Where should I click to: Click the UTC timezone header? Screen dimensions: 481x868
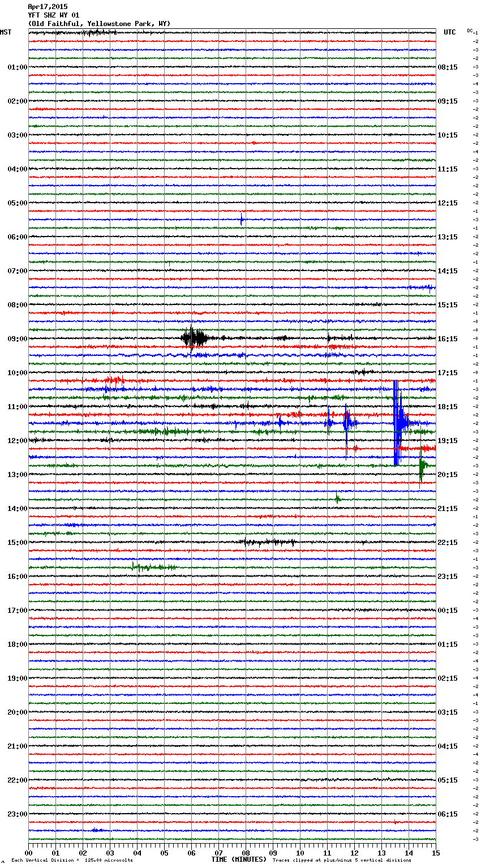449,32
